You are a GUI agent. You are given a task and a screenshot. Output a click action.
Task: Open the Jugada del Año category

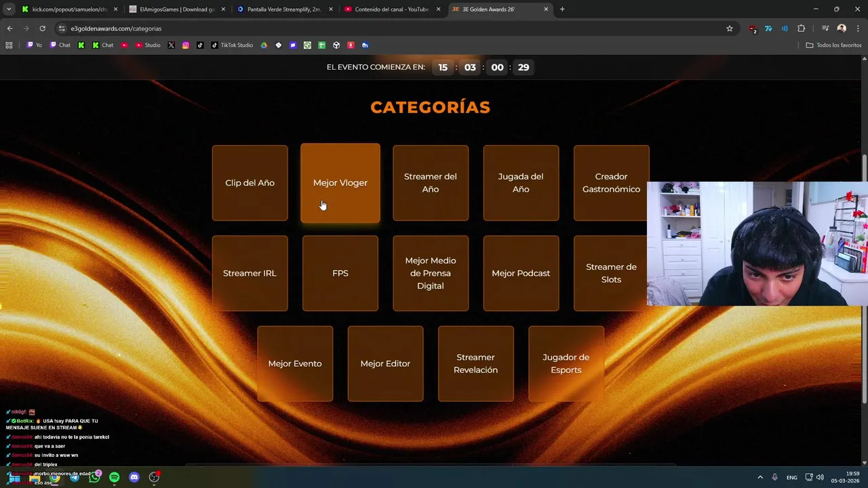click(521, 183)
